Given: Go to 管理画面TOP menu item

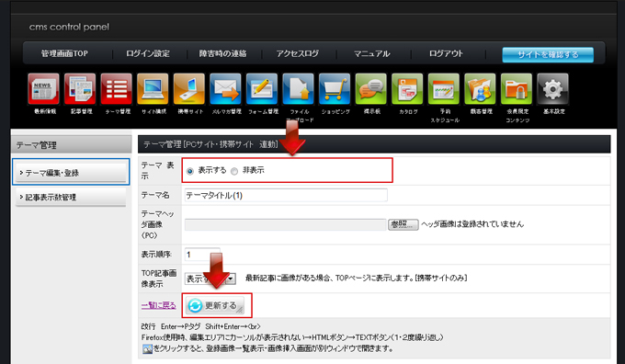Looking at the screenshot, I should [x=64, y=53].
